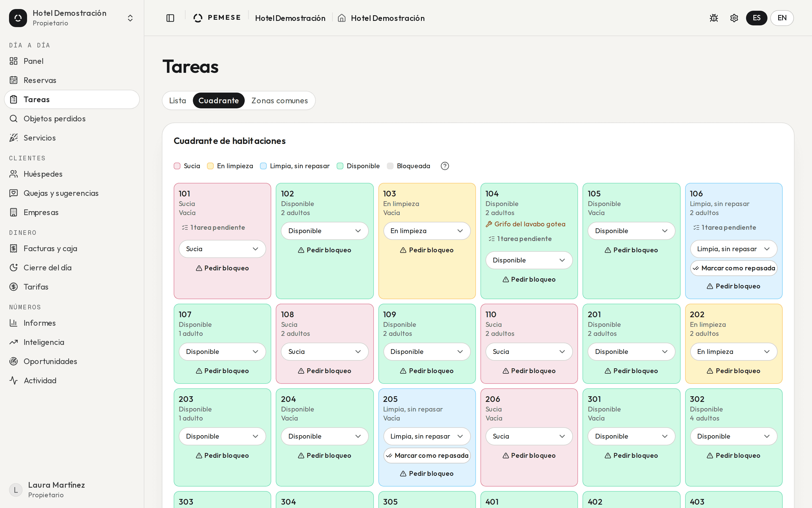Screen dimensions: 812x508
Task: Select Tareas in the sidebar
Action: pyautogui.click(x=72, y=99)
